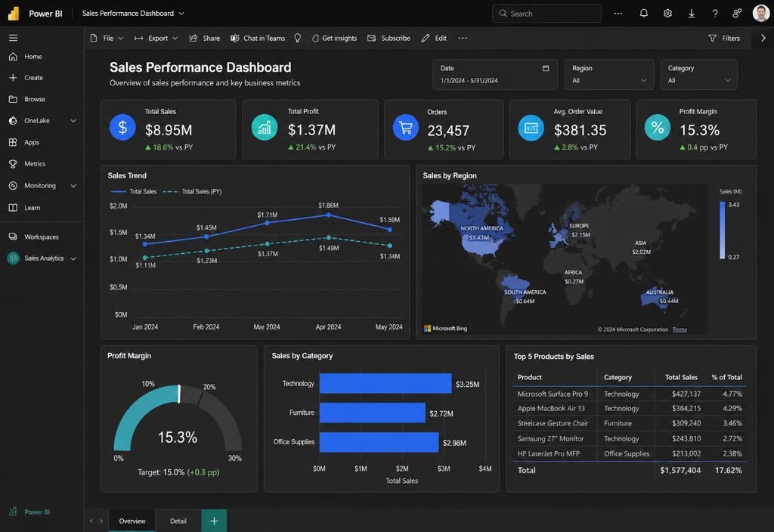Click the Search box

[546, 14]
